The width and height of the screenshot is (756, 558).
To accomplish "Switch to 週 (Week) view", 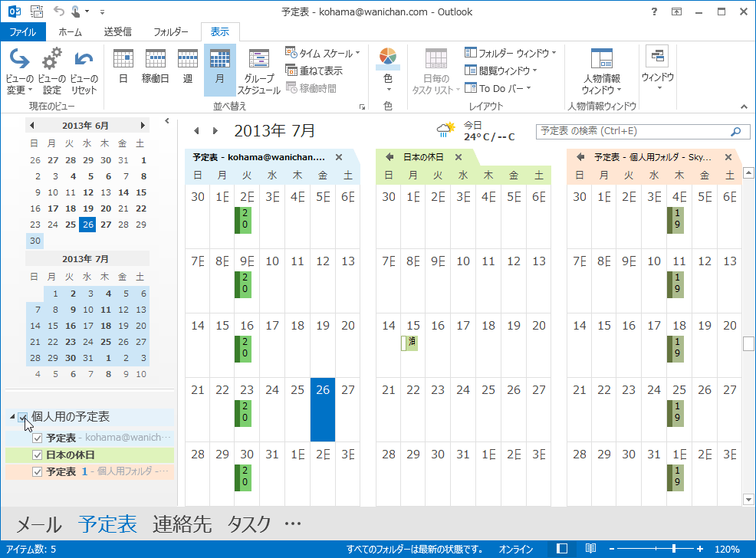I will pos(188,67).
